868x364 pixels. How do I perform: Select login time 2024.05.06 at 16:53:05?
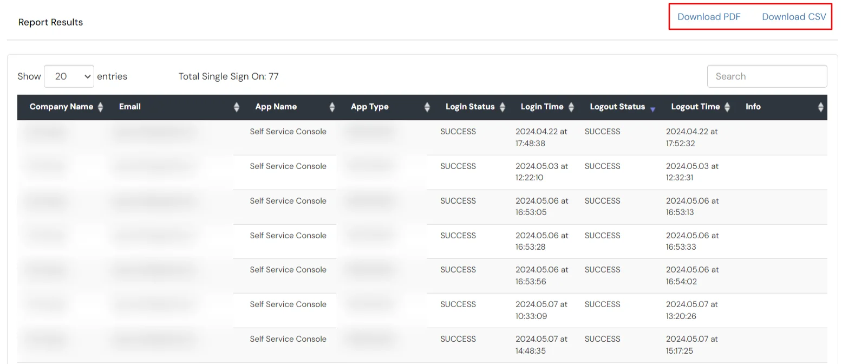[x=542, y=206]
